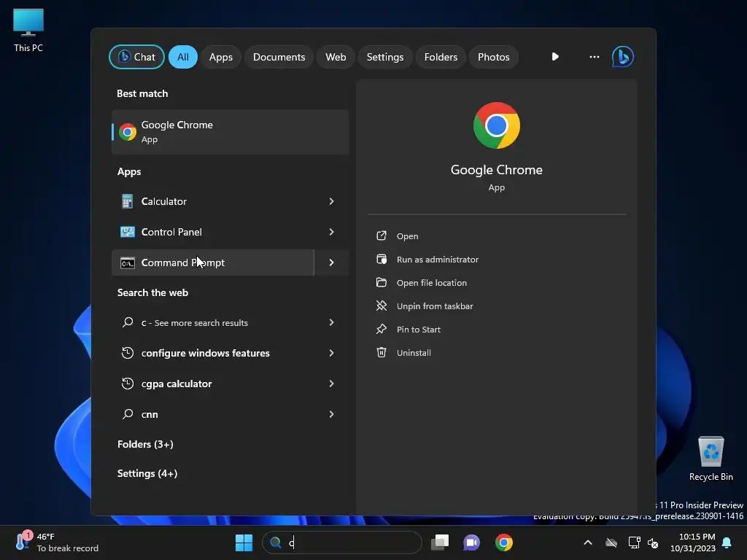
Task: Open the Windows Start button
Action: coord(244,542)
